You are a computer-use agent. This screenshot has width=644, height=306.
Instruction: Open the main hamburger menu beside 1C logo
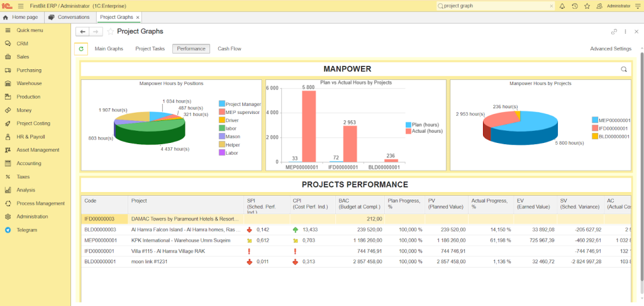(x=21, y=6)
